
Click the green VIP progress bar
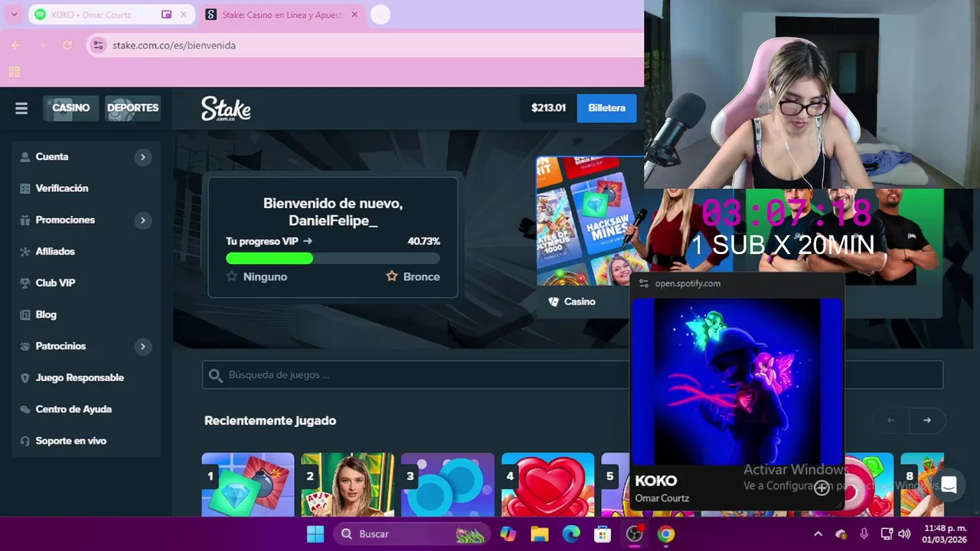(x=269, y=259)
